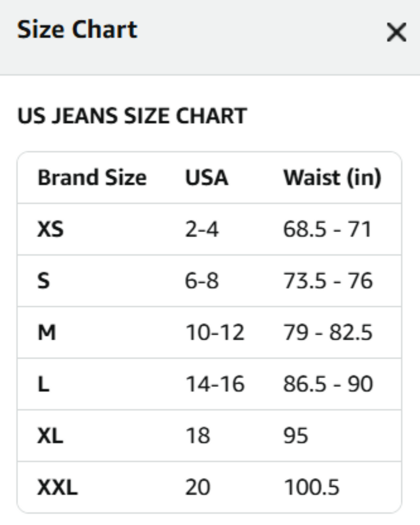Click waist value 73.5 - 76
This screenshot has width=420, height=525.
[328, 281]
